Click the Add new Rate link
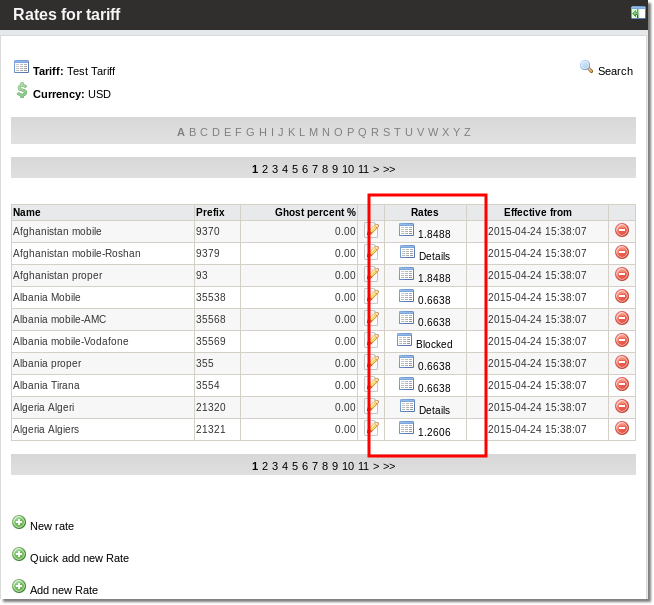The width and height of the screenshot is (654, 605). point(64,590)
